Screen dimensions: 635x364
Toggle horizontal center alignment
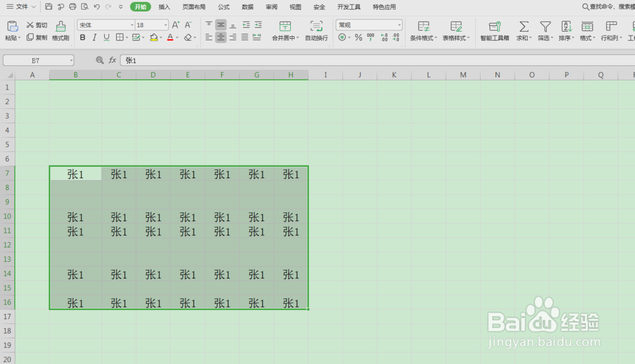[221, 37]
